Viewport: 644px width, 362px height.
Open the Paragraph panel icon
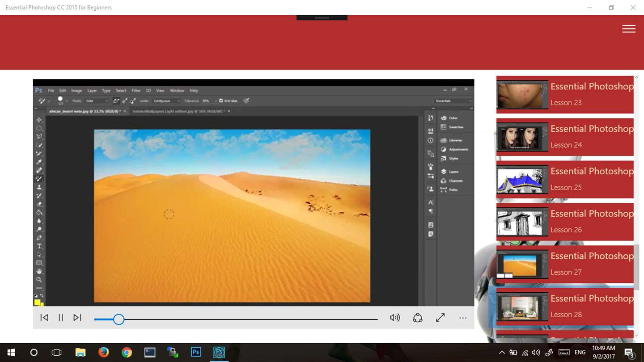(x=431, y=211)
